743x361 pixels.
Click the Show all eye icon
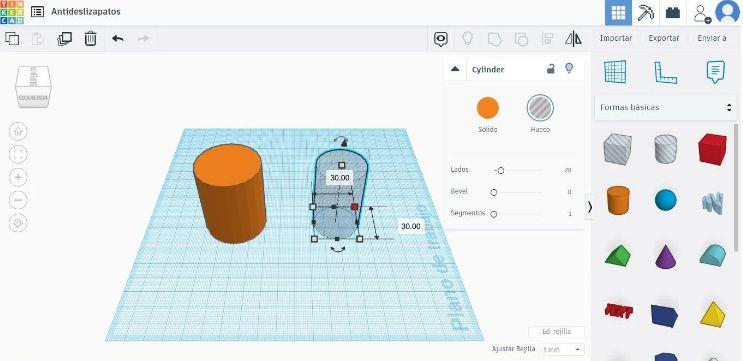(441, 39)
